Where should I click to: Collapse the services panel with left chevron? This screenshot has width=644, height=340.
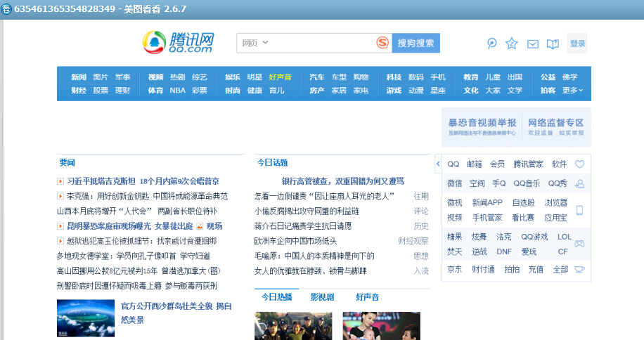click(438, 164)
